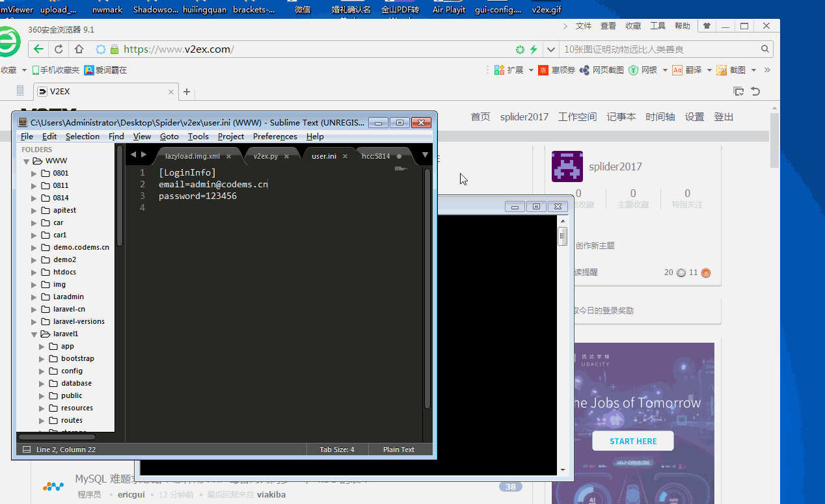
Task: Open the 网页截图 web capture extension
Action: click(x=602, y=70)
